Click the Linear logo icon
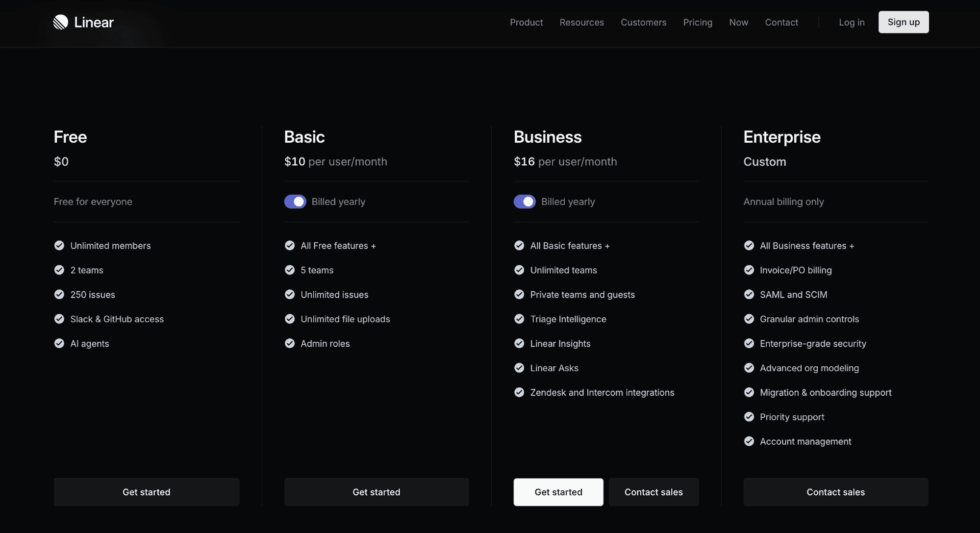Image resolution: width=980 pixels, height=533 pixels. 60,22
